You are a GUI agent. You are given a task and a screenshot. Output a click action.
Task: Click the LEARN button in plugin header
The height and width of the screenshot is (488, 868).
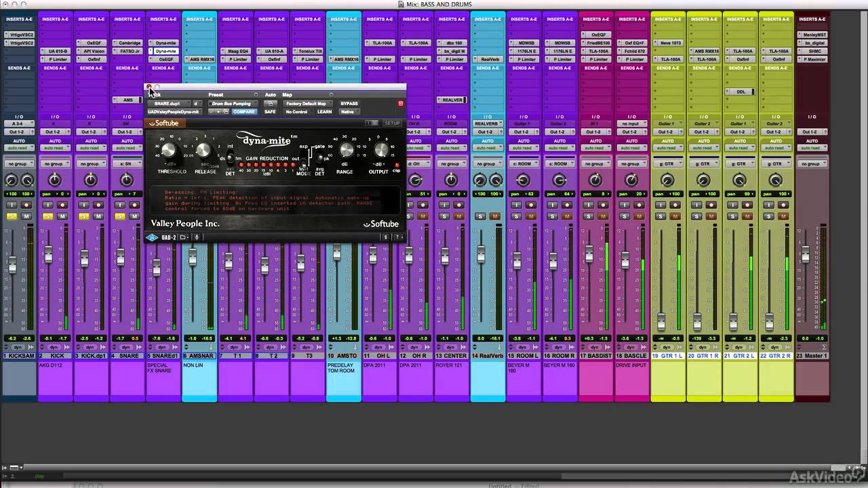(324, 112)
